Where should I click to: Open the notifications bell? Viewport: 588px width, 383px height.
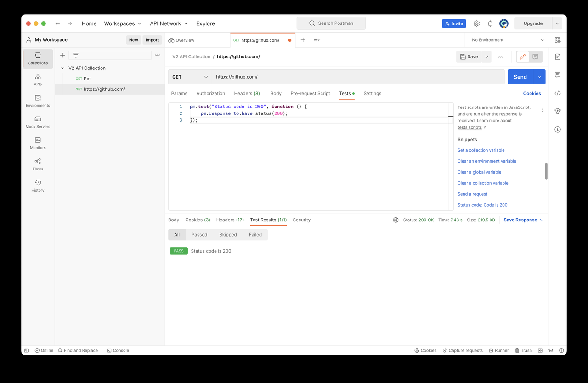[x=490, y=23]
